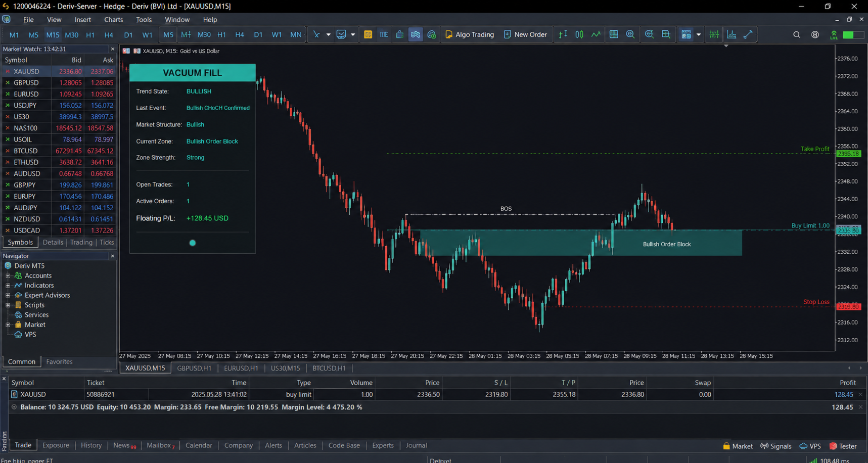Open the search magnifier at top right
Viewport: 868px width, 463px height.
point(797,35)
